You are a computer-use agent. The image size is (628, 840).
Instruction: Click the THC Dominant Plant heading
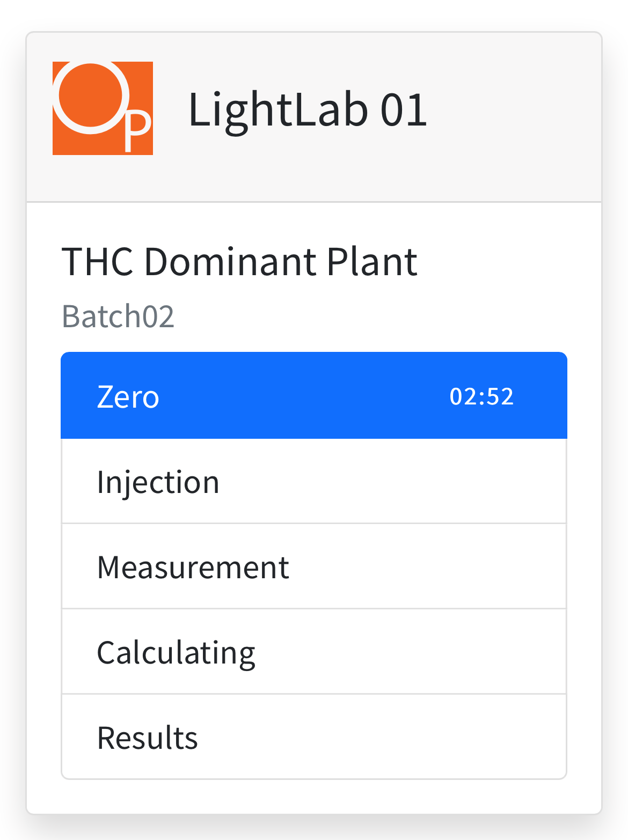point(239,262)
